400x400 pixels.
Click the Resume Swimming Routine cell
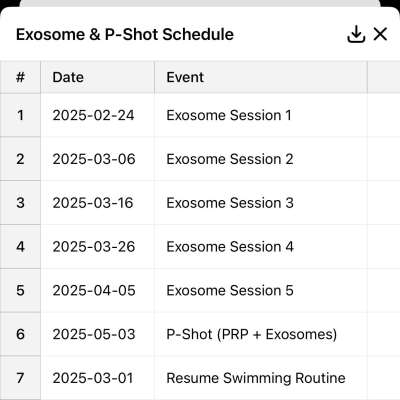[261, 378]
